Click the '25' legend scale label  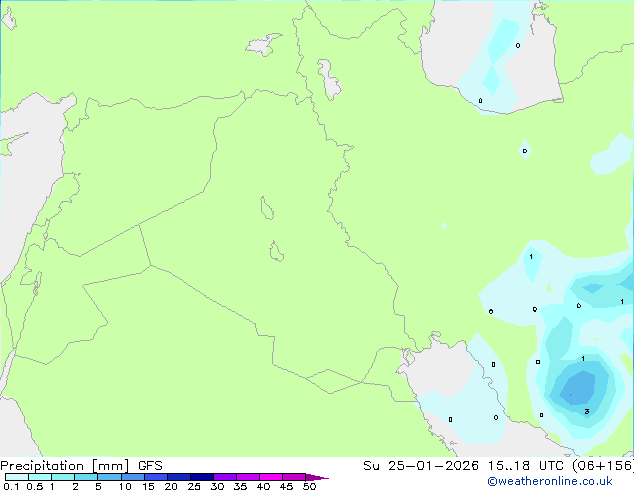(194, 486)
